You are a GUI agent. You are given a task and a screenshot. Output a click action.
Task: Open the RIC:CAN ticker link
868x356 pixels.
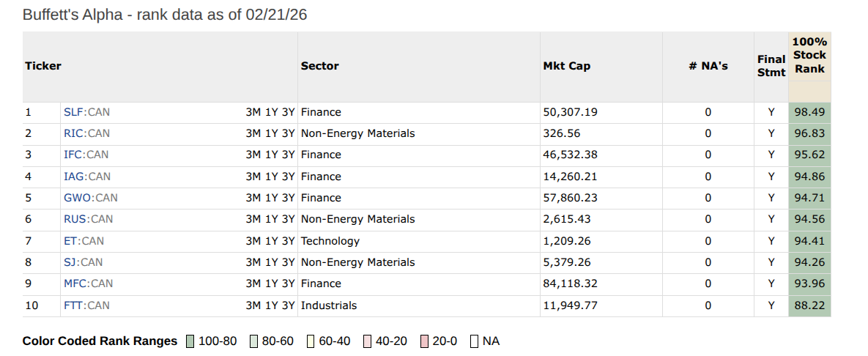[x=86, y=133]
